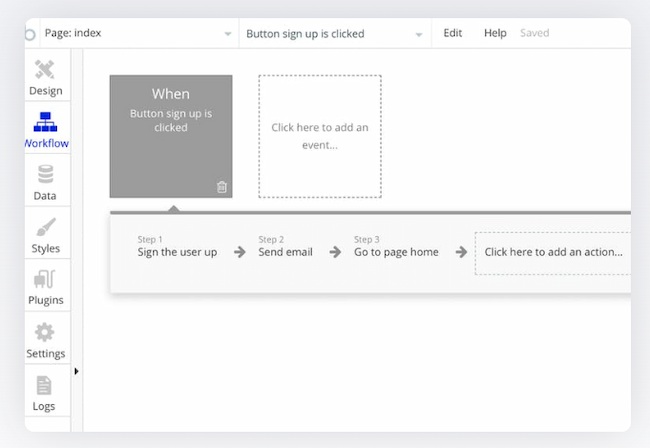Image resolution: width=650 pixels, height=448 pixels.
Task: Expand the Page: index dropdown
Action: pos(228,34)
